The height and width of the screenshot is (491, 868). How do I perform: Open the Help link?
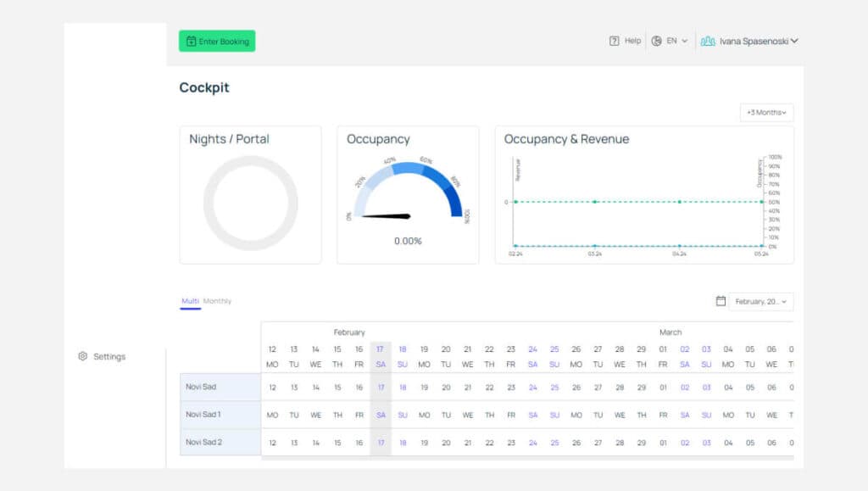pos(632,41)
